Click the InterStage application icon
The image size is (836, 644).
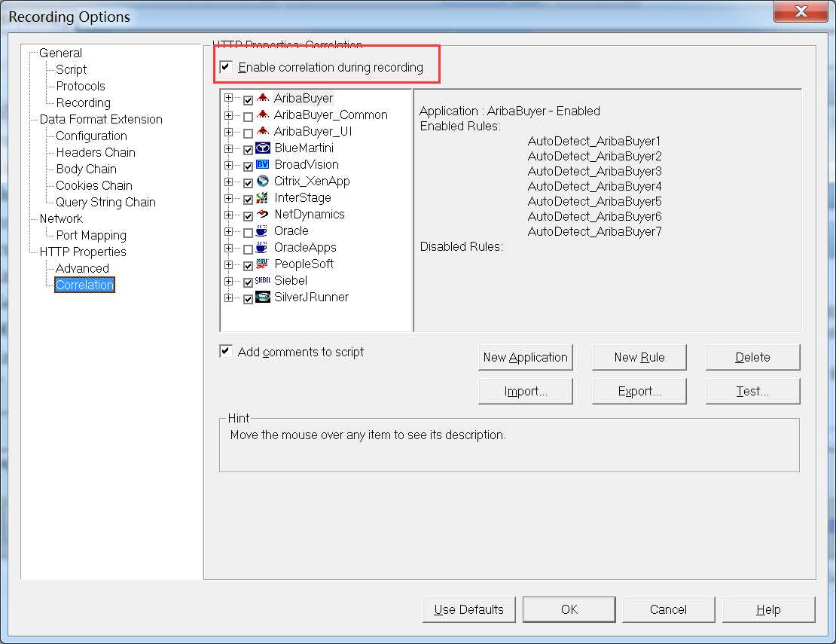(x=263, y=197)
